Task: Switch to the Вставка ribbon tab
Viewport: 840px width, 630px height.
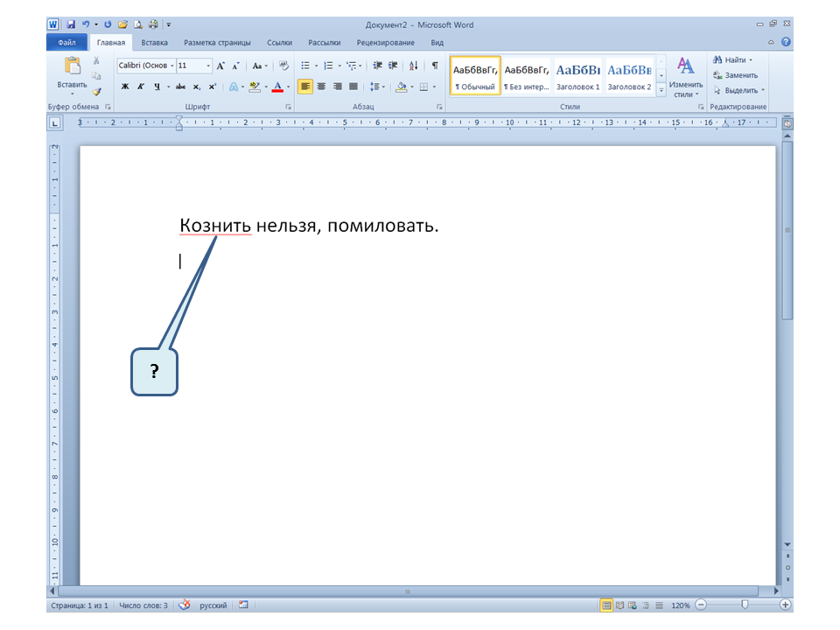Action: 155,42
